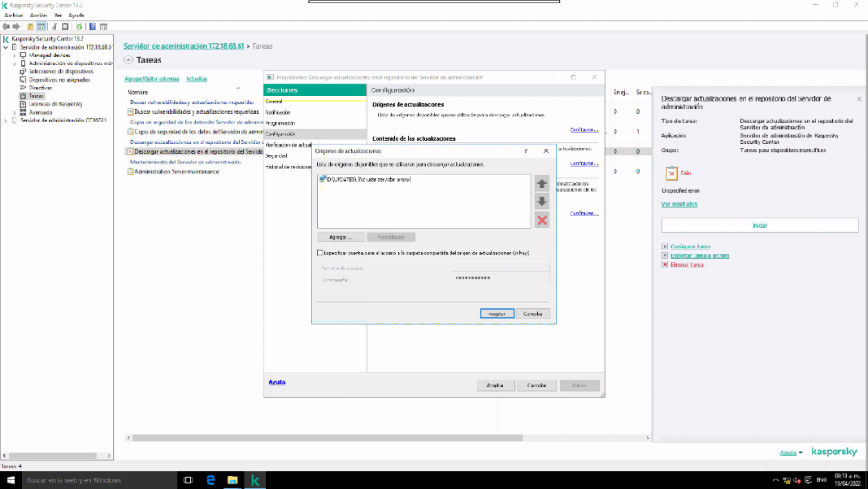Toggle the action pane icon at toolbar end
Screen dimensions: 868x489
[103, 27]
